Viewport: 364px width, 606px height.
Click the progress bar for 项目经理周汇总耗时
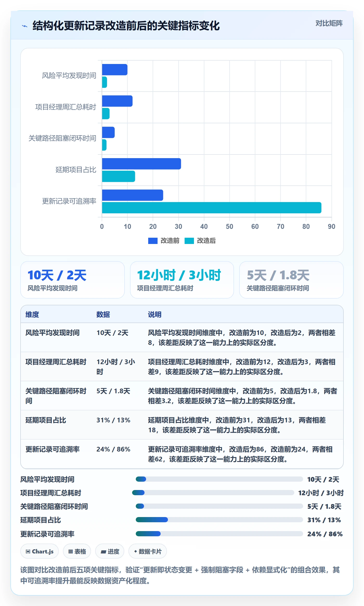click(213, 493)
